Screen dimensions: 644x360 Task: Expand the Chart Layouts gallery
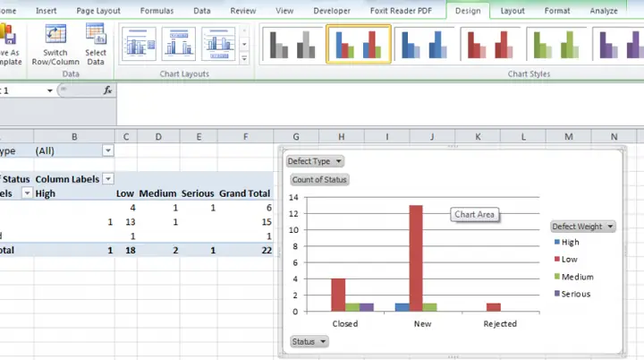pyautogui.click(x=244, y=58)
